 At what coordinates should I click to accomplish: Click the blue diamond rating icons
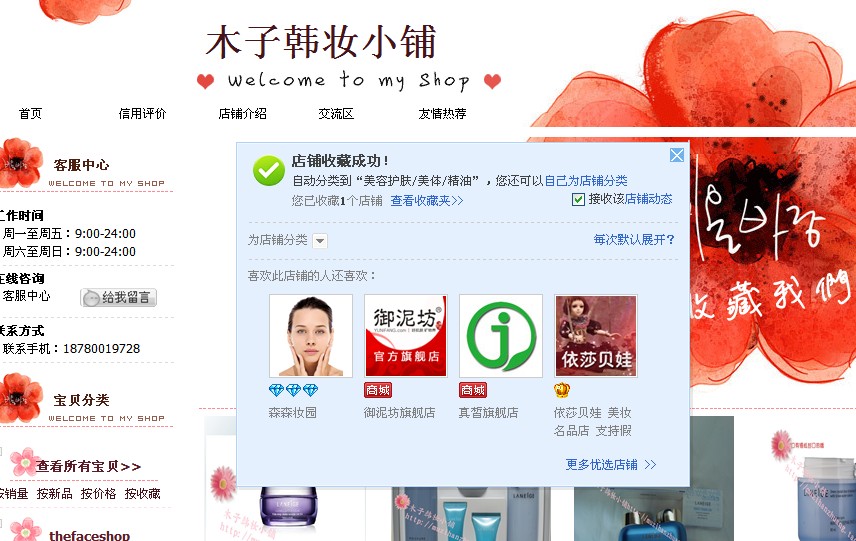[x=293, y=390]
